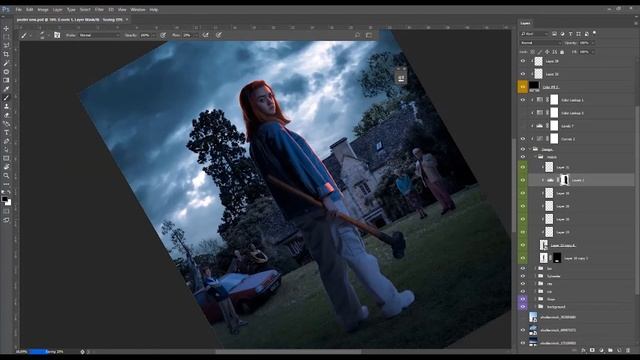
Task: Select the Crop tool
Action: pos(6,54)
